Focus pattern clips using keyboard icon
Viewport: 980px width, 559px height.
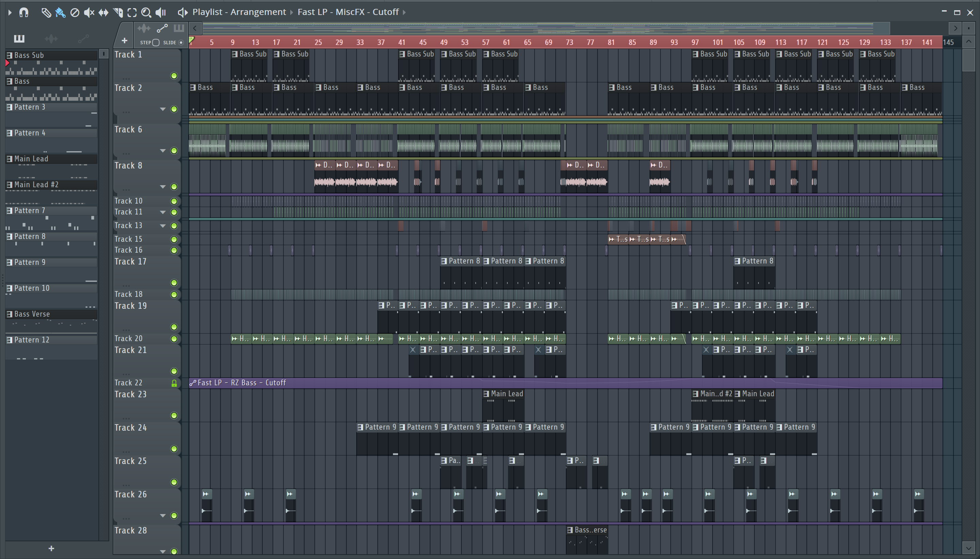point(179,28)
